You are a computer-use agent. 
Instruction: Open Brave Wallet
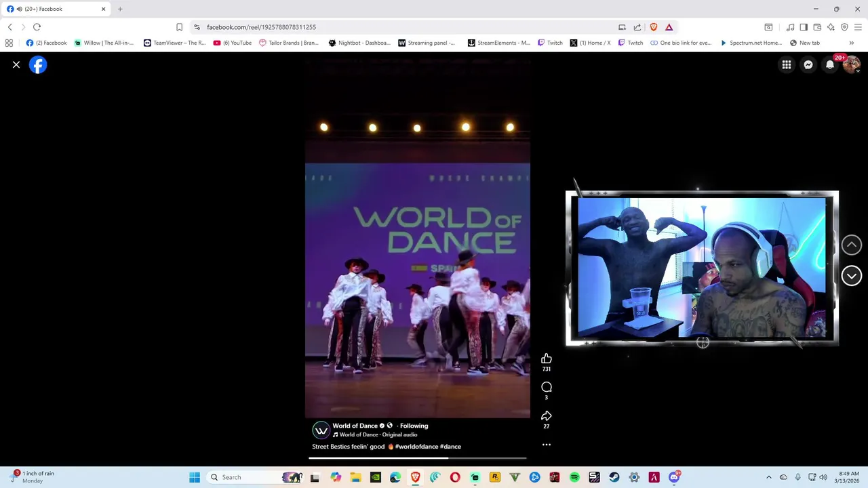[x=817, y=27]
